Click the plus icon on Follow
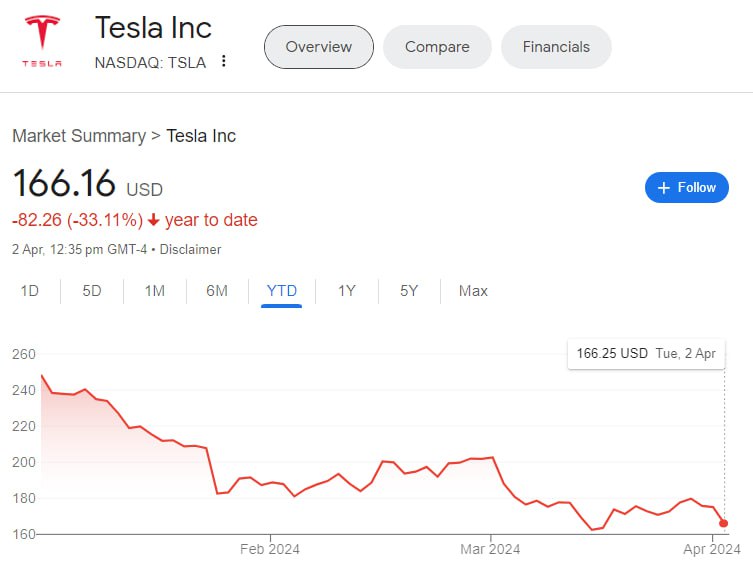 [x=663, y=187]
